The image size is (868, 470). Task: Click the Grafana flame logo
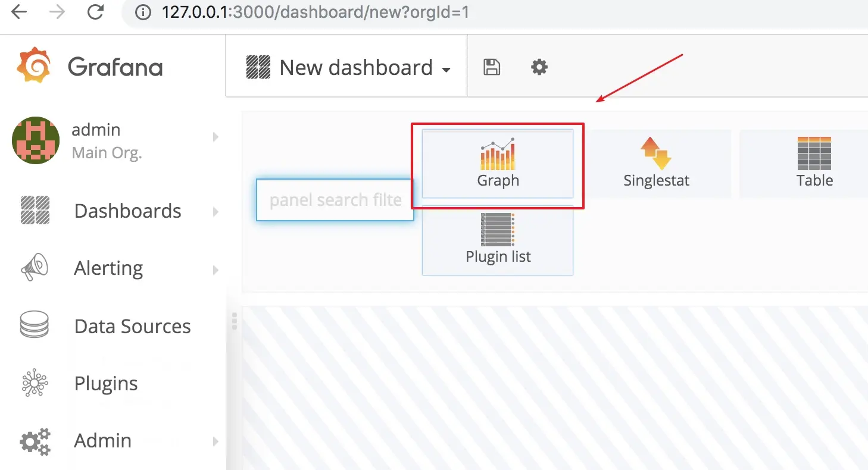pos(35,65)
